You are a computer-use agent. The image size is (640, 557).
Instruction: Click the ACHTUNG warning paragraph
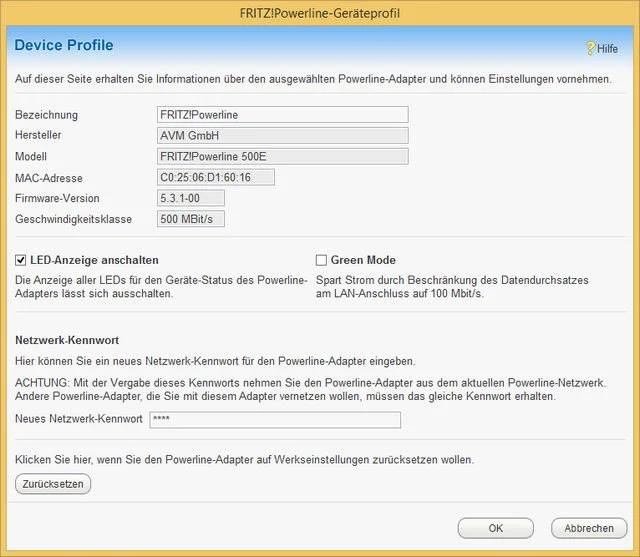(311, 390)
